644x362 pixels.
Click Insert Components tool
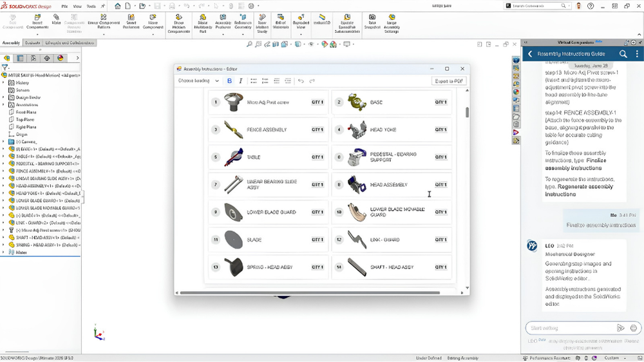tap(37, 22)
